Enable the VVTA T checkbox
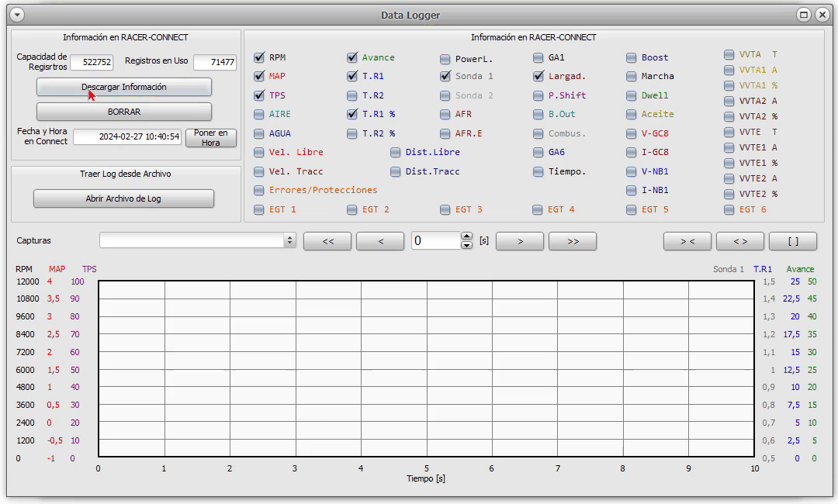838x504 pixels. (x=729, y=54)
